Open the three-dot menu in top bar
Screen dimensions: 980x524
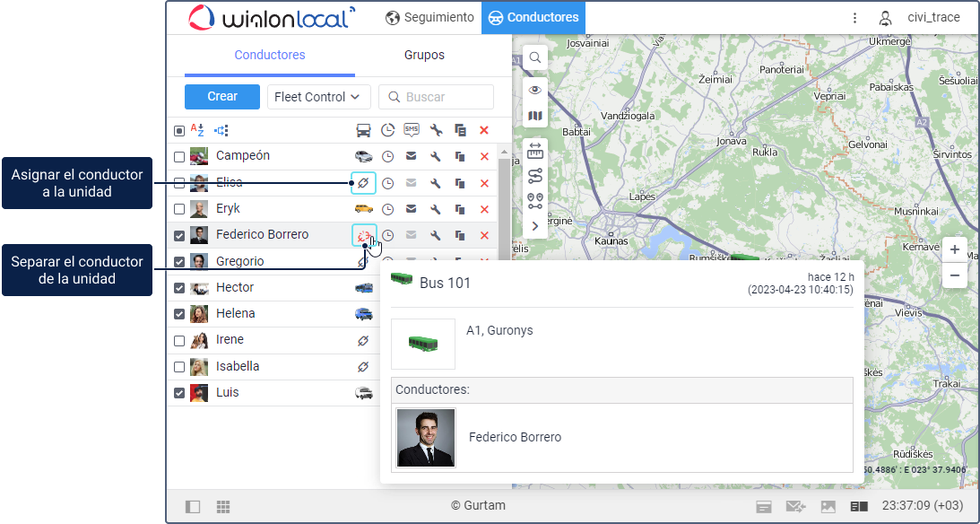[855, 18]
